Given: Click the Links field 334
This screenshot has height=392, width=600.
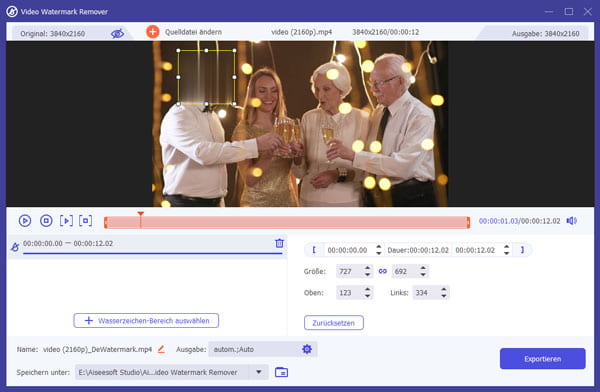Looking at the screenshot, I should [426, 293].
